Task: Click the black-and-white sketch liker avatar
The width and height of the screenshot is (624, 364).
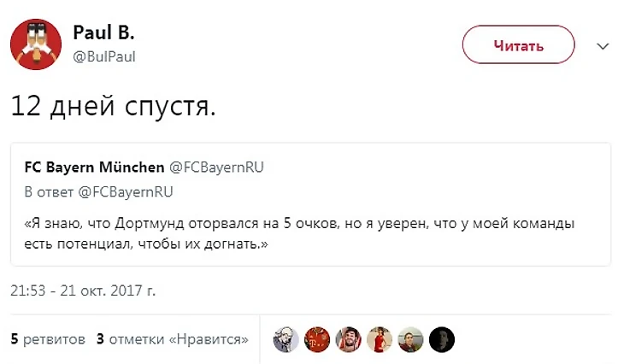Action: pyautogui.click(x=286, y=339)
